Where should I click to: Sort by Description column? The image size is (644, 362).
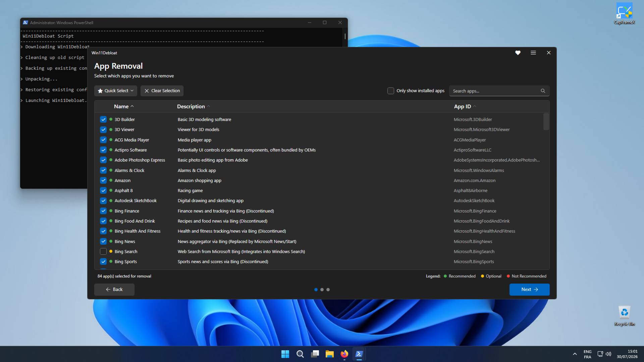pyautogui.click(x=194, y=106)
